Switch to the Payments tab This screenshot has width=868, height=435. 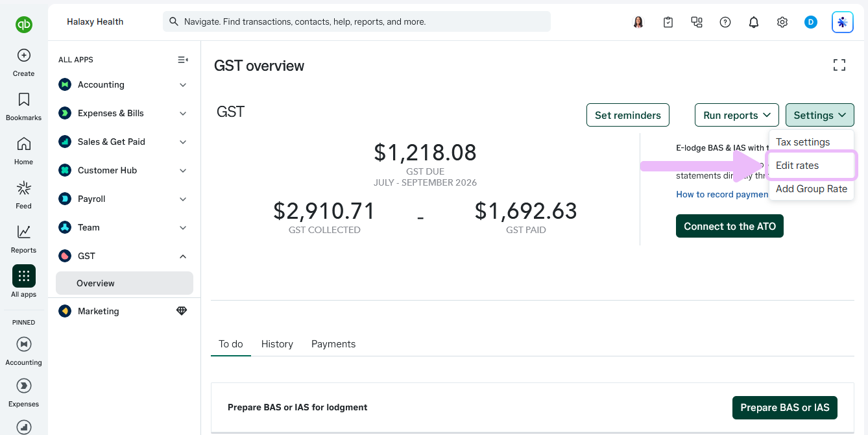(x=333, y=344)
